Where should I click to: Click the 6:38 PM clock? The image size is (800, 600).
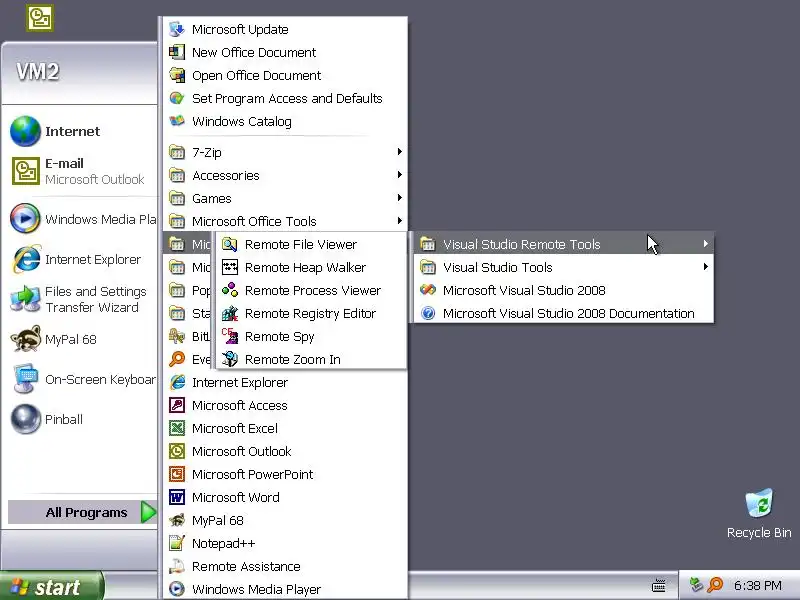pyautogui.click(x=758, y=585)
